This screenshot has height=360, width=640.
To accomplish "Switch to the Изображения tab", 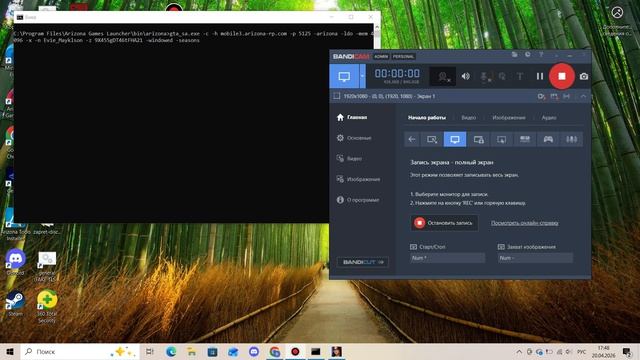I will (x=509, y=118).
